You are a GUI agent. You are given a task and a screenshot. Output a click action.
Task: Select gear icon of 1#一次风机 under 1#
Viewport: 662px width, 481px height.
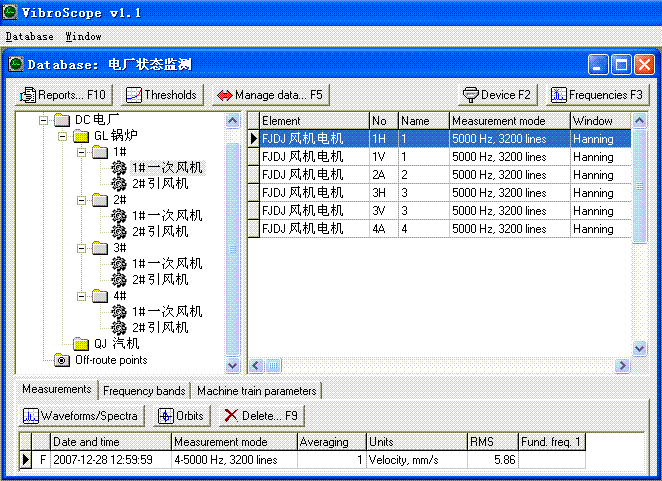pos(119,168)
